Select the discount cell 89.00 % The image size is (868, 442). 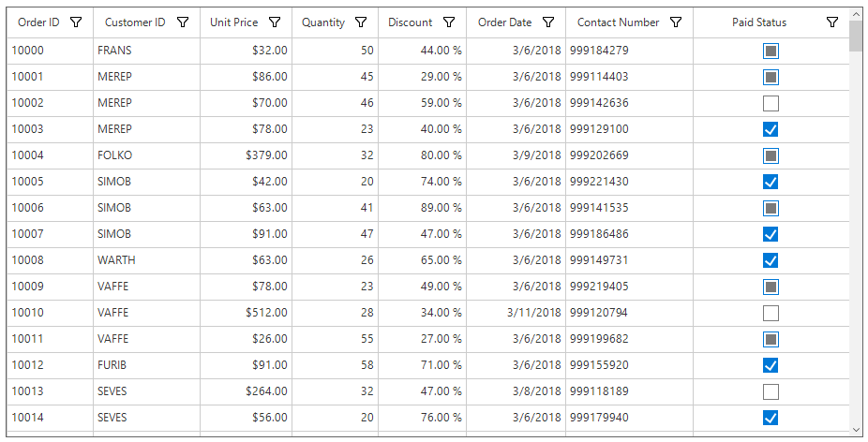tap(423, 208)
